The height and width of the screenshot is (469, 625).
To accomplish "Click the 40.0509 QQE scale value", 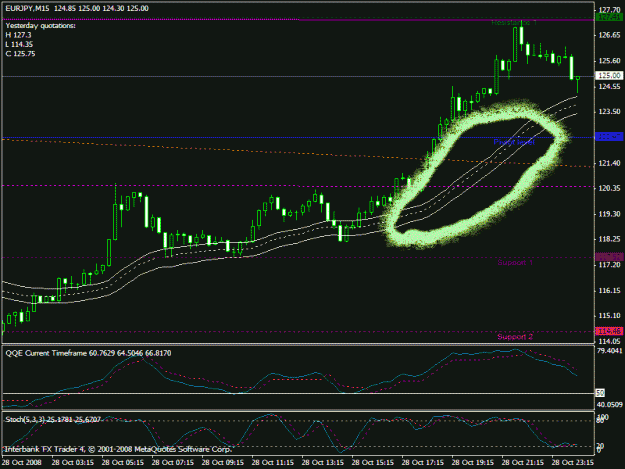I will tap(609, 404).
